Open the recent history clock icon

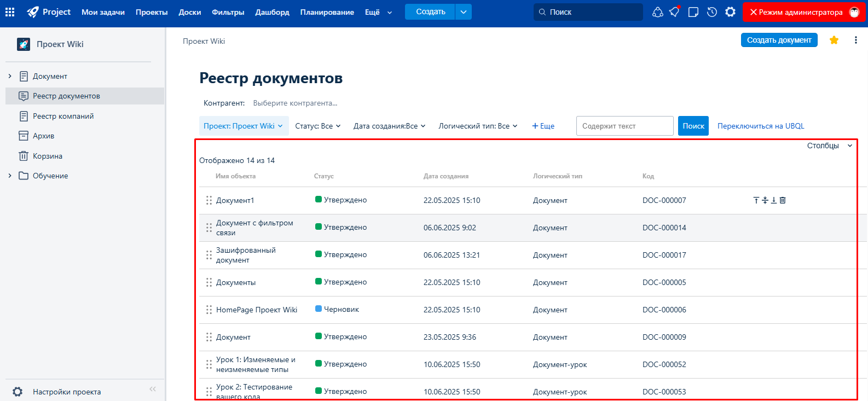coord(712,11)
